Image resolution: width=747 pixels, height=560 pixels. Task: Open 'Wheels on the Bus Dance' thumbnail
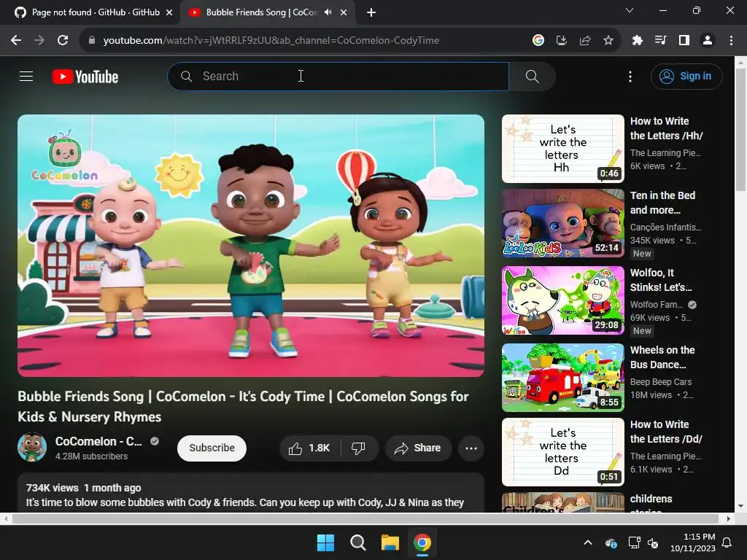562,378
